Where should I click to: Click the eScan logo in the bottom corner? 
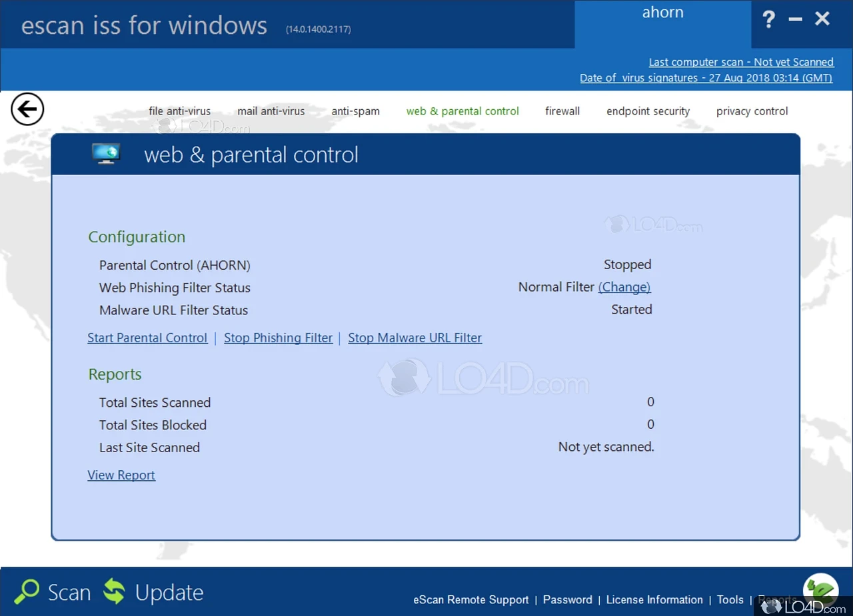tap(820, 590)
